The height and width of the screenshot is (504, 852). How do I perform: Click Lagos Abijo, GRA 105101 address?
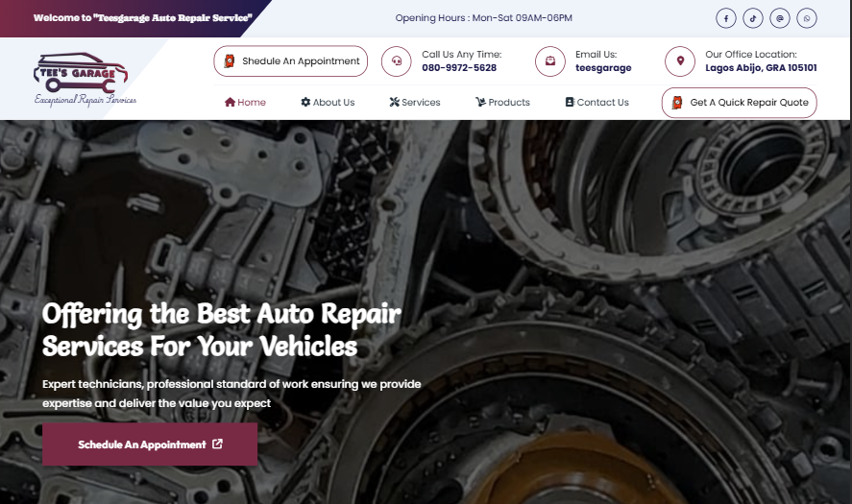coord(762,68)
